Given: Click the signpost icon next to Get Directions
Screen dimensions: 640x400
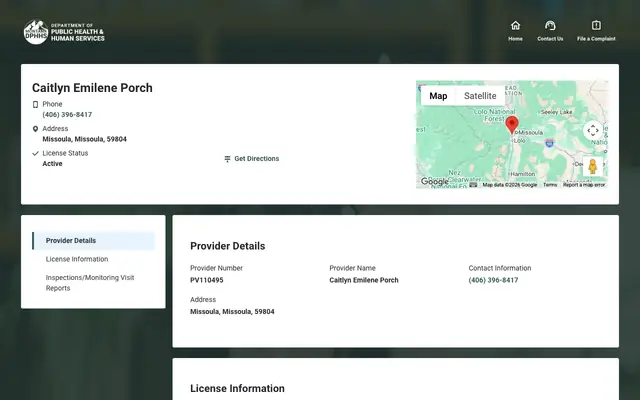Looking at the screenshot, I should coord(227,159).
